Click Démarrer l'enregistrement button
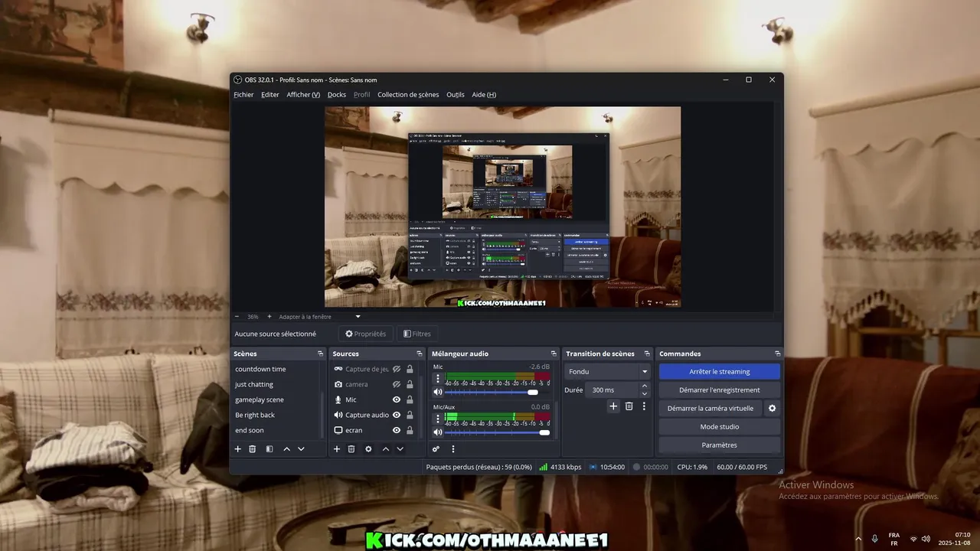This screenshot has height=551, width=980. [720, 390]
